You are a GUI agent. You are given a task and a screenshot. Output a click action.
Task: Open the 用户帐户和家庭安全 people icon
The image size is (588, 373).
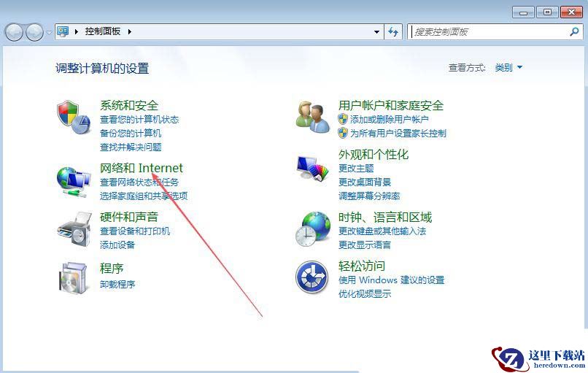point(312,117)
